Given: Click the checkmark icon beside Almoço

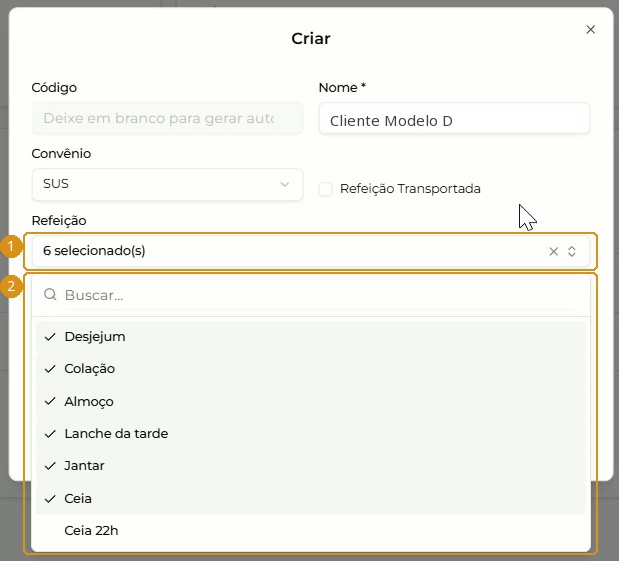Looking at the screenshot, I should [x=50, y=401].
